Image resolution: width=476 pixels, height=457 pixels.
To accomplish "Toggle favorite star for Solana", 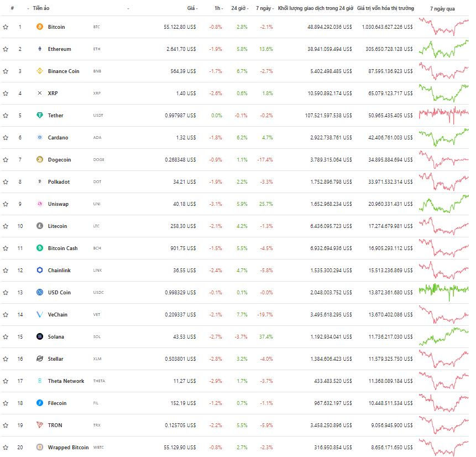I will [6, 337].
